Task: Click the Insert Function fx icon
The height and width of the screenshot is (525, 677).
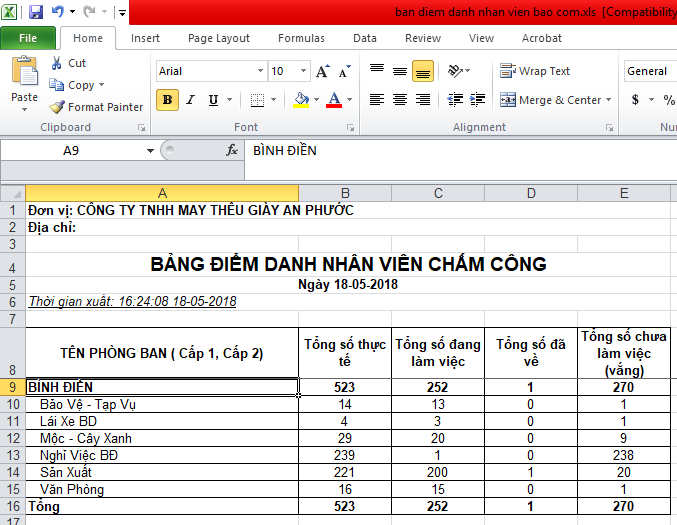Action: click(232, 150)
